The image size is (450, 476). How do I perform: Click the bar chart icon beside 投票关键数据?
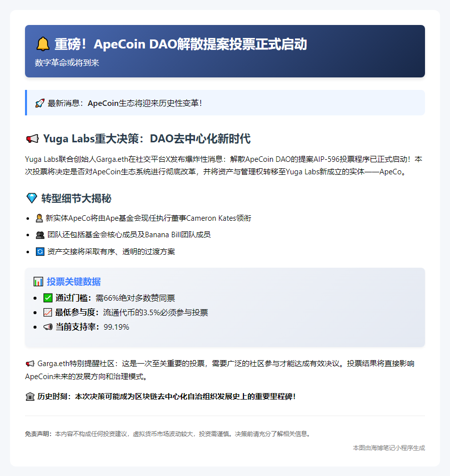coord(38,282)
